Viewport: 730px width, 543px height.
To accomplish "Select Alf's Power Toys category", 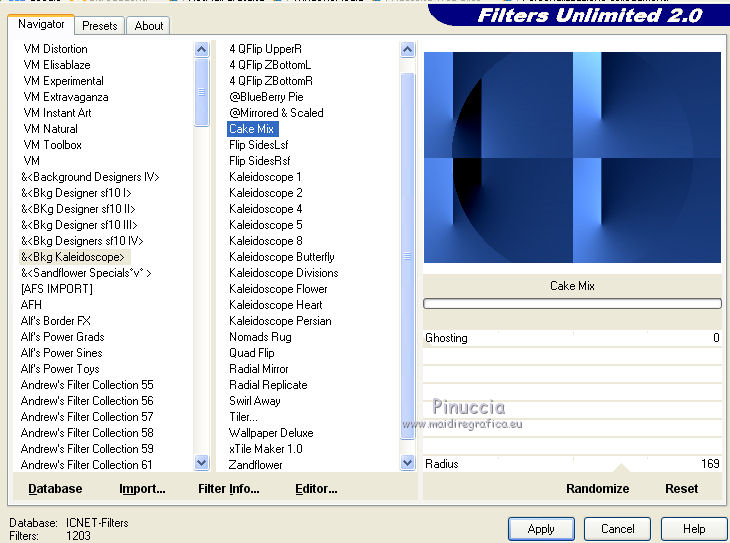I will coord(60,369).
